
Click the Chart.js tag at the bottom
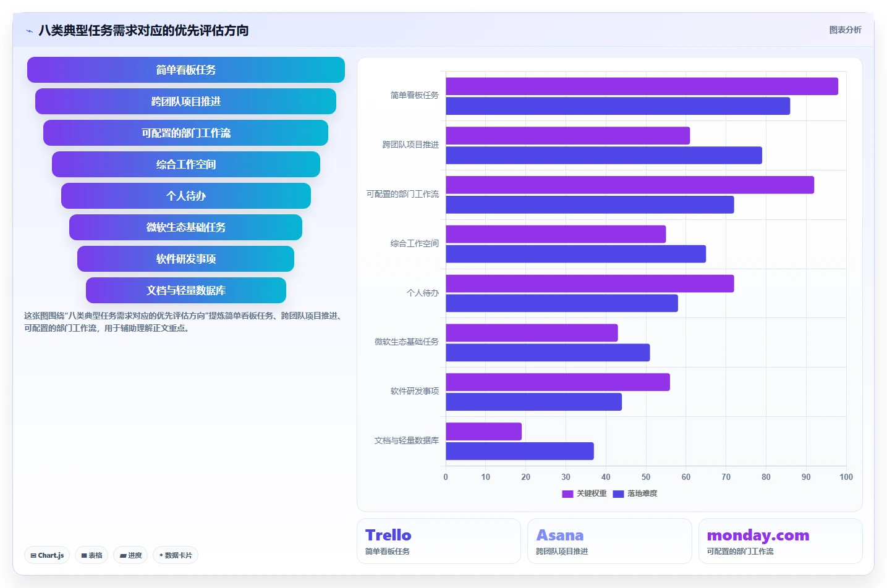[x=47, y=555]
